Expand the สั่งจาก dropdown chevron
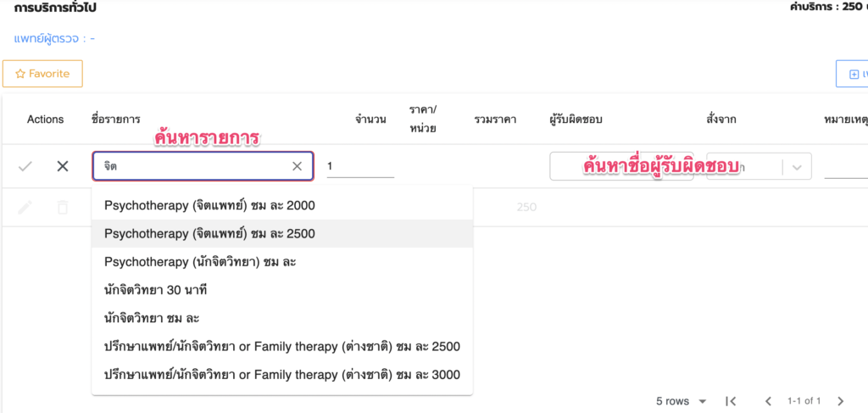Screen dimensions: 868x413 (796, 167)
